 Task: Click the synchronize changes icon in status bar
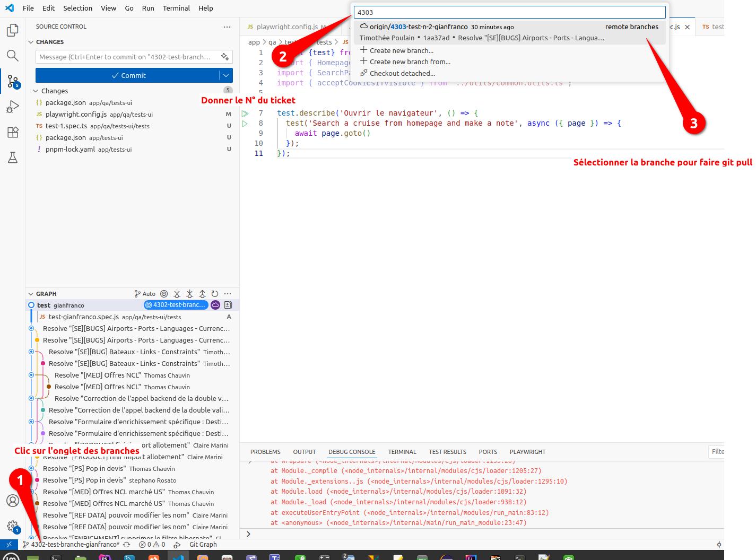[126, 545]
